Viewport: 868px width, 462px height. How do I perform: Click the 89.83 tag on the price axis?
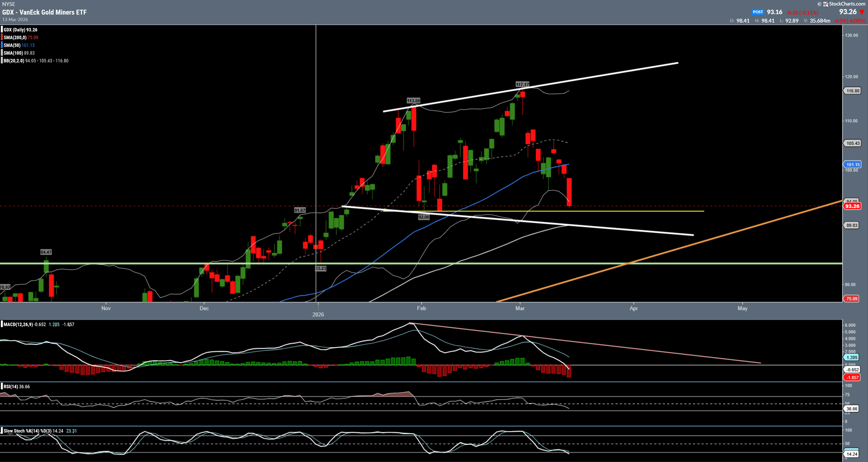pyautogui.click(x=852, y=225)
